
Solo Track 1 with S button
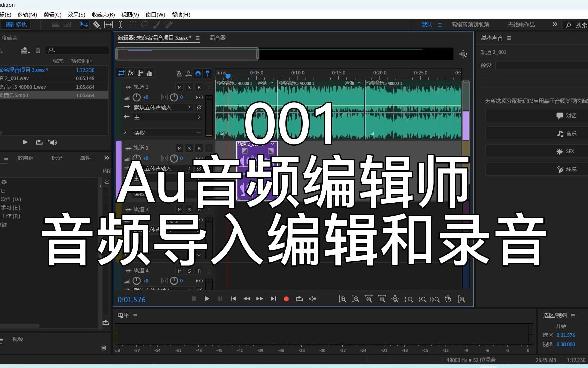190,87
